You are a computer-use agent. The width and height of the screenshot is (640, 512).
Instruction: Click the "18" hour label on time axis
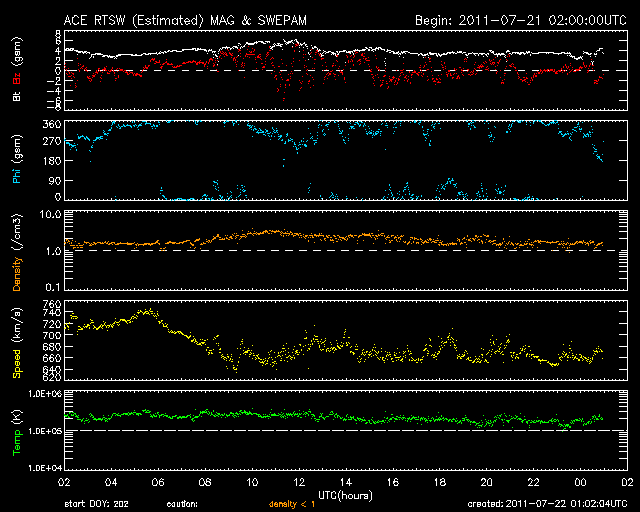(440, 483)
